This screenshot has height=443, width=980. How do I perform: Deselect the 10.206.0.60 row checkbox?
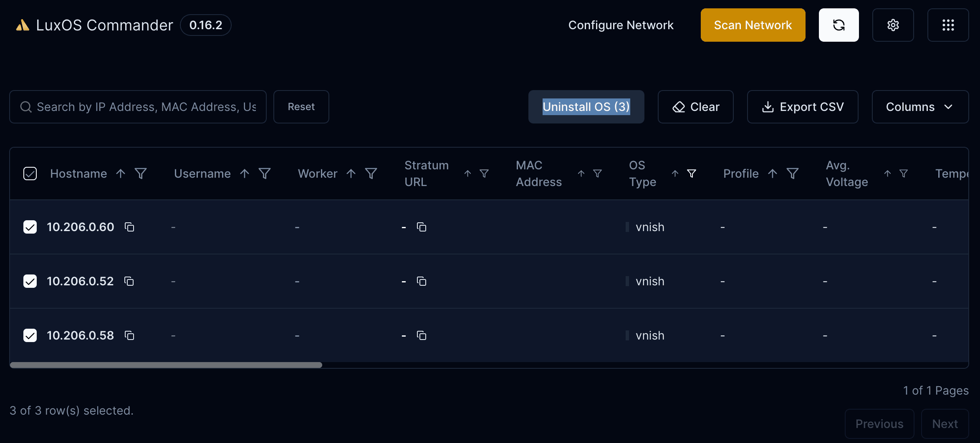[30, 227]
